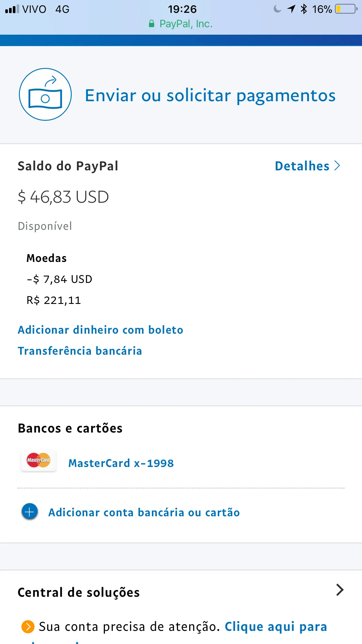Tap the battery indicator icon

click(x=346, y=9)
